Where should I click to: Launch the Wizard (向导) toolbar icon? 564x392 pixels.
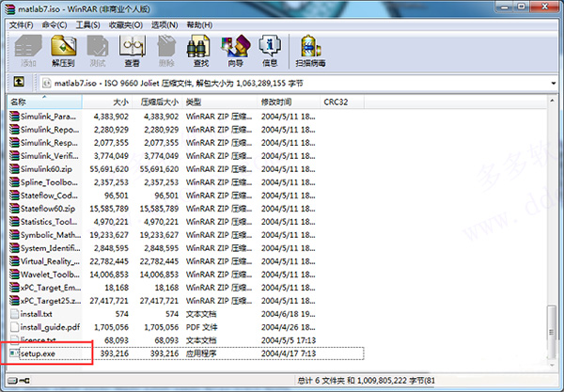pos(232,51)
